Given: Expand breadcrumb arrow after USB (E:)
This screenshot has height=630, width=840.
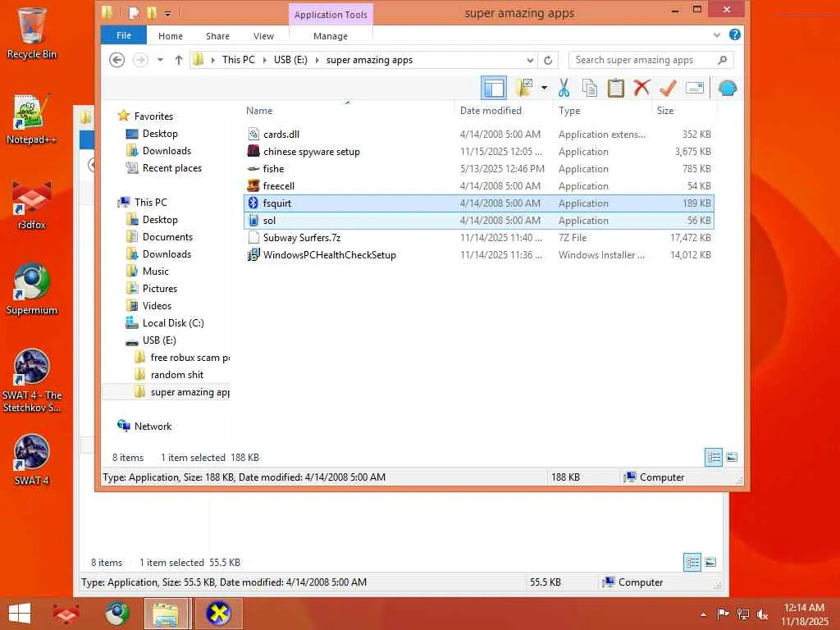Looking at the screenshot, I should (317, 60).
